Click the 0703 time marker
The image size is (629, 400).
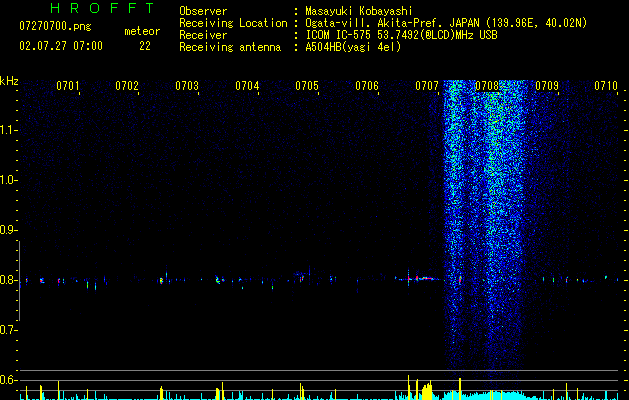coord(187,86)
